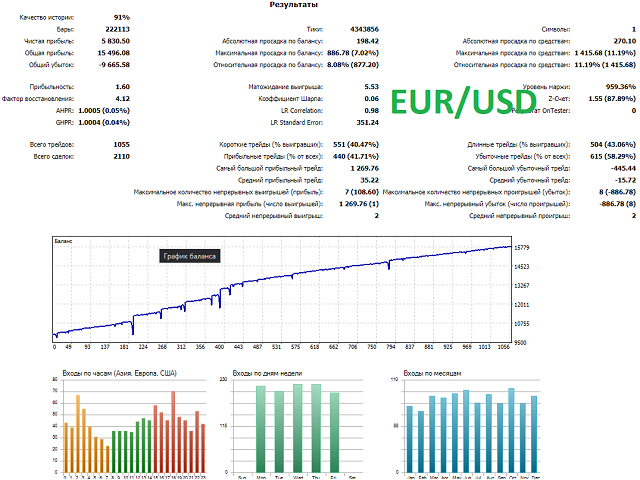Click the gross loss value -9 665.58

[115, 65]
